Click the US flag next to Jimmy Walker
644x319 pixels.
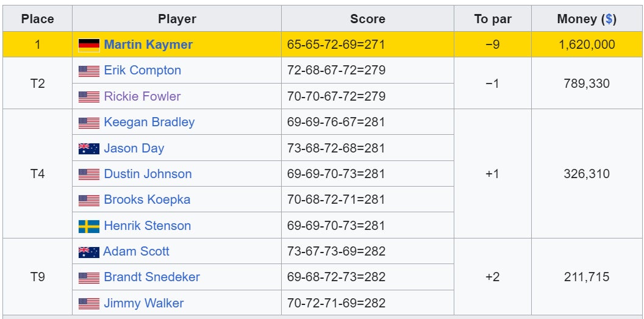point(89,303)
